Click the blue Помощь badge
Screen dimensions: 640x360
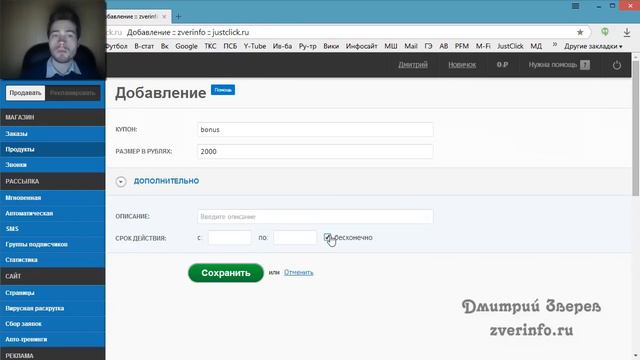(223, 90)
